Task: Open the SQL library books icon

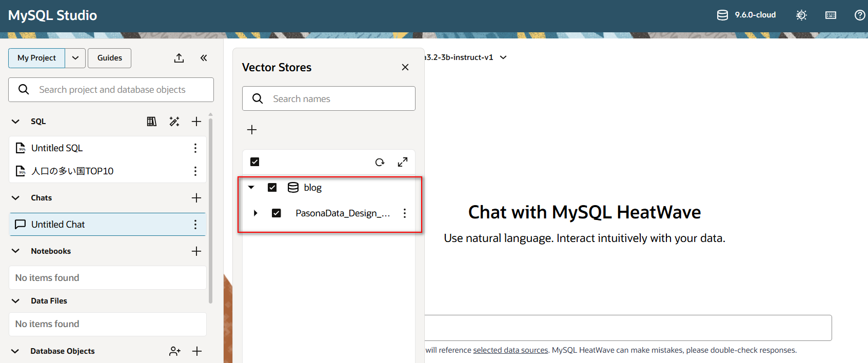Action: point(152,122)
